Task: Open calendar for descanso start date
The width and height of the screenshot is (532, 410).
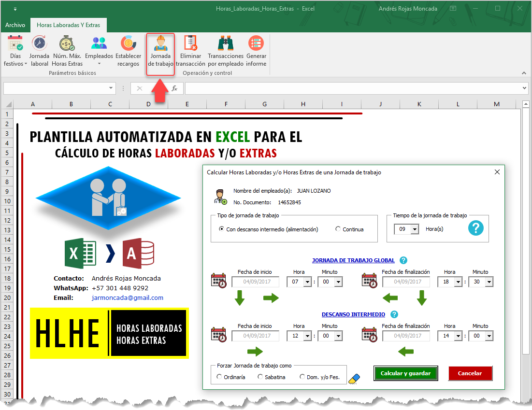Action: pyautogui.click(x=218, y=335)
